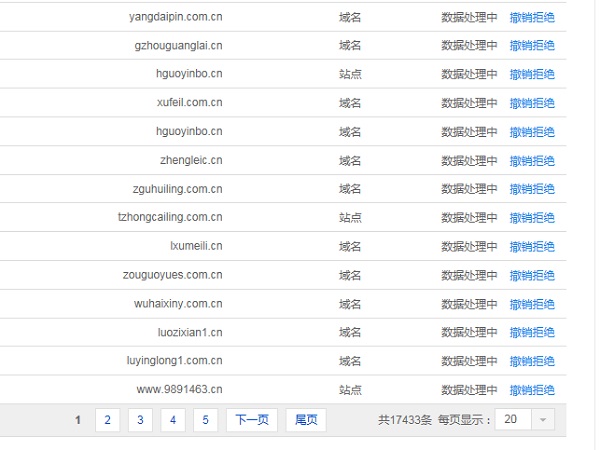600x450 pixels.
Task: Open the 每页显示 rows-per-page dropdown arrow
Action: [x=543, y=420]
